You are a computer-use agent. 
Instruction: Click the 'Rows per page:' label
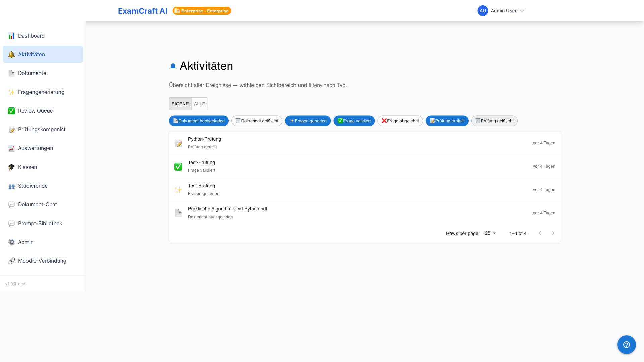(463, 233)
